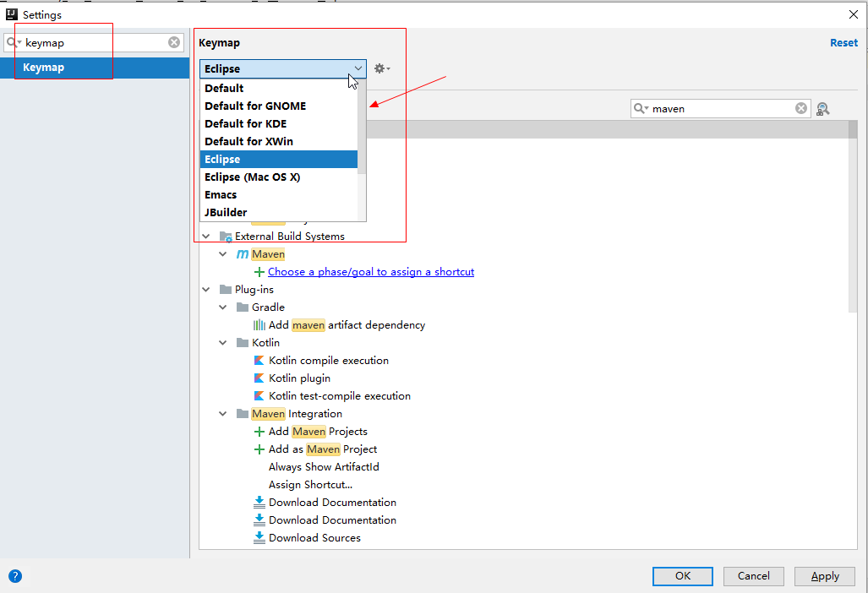Click the Kotlin folder icon
Viewport: 868px width, 593px height.
click(x=243, y=343)
